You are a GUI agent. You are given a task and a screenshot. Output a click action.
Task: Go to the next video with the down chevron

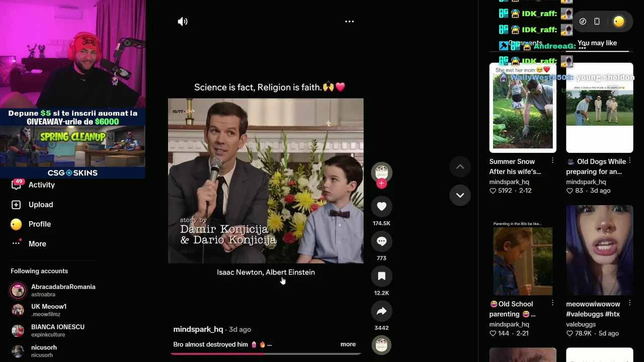460,195
